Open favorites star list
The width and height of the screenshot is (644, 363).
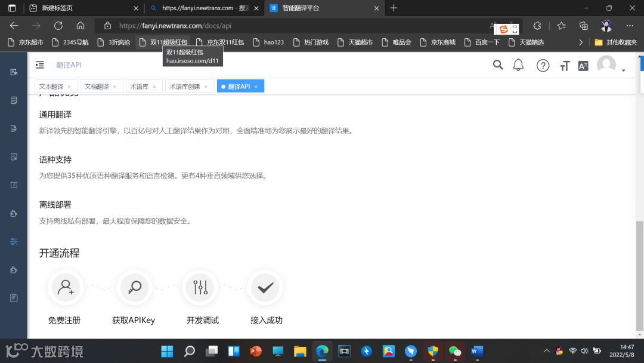click(562, 26)
